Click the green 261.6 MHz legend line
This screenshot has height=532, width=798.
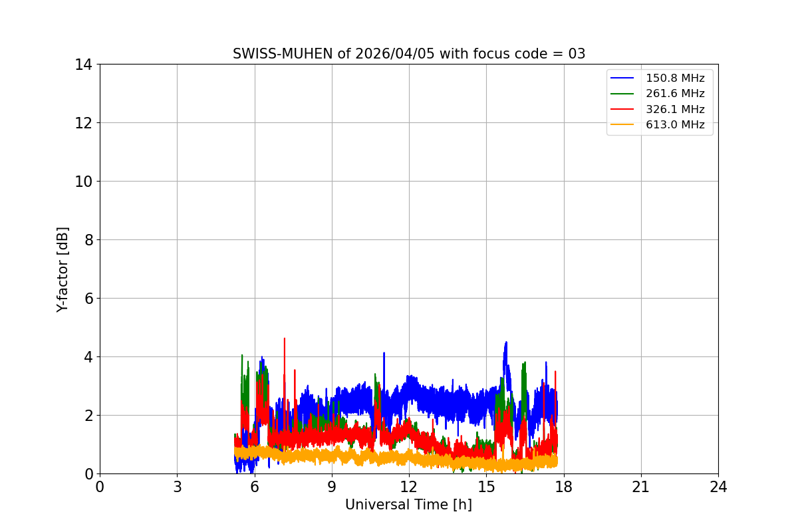pyautogui.click(x=622, y=94)
